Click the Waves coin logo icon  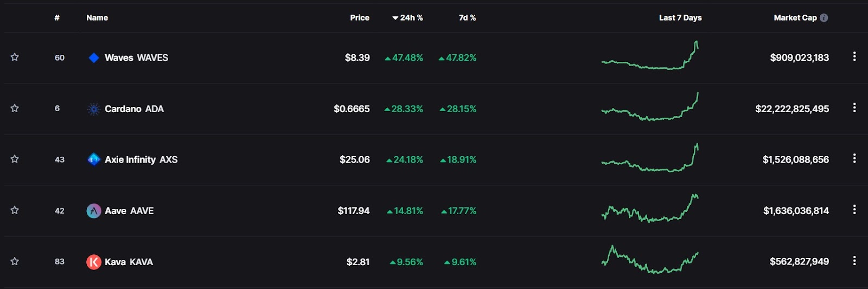(x=94, y=57)
